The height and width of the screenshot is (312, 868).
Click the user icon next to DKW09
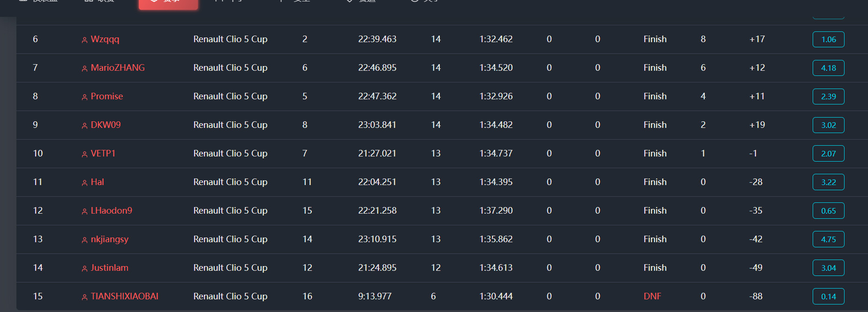[84, 126]
